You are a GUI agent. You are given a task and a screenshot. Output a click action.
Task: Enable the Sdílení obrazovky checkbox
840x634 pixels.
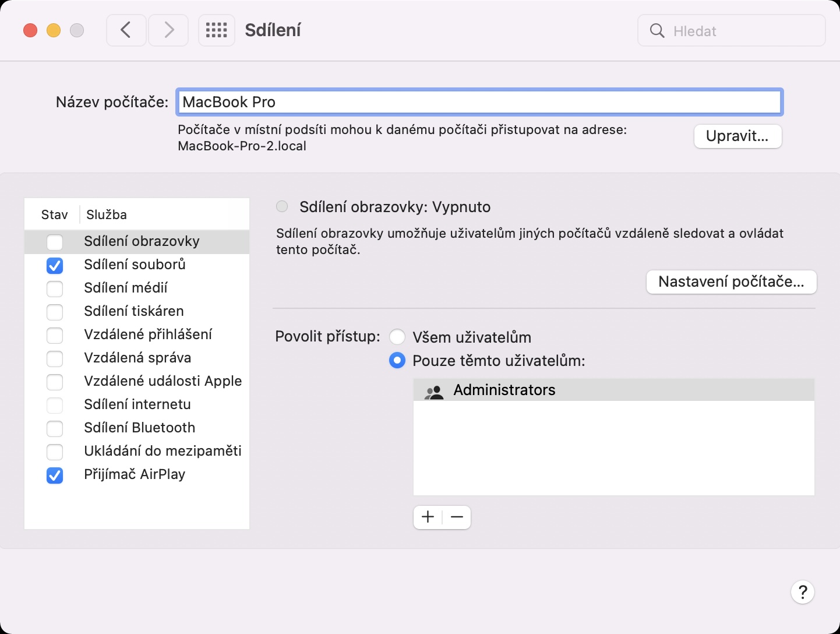pos(55,242)
